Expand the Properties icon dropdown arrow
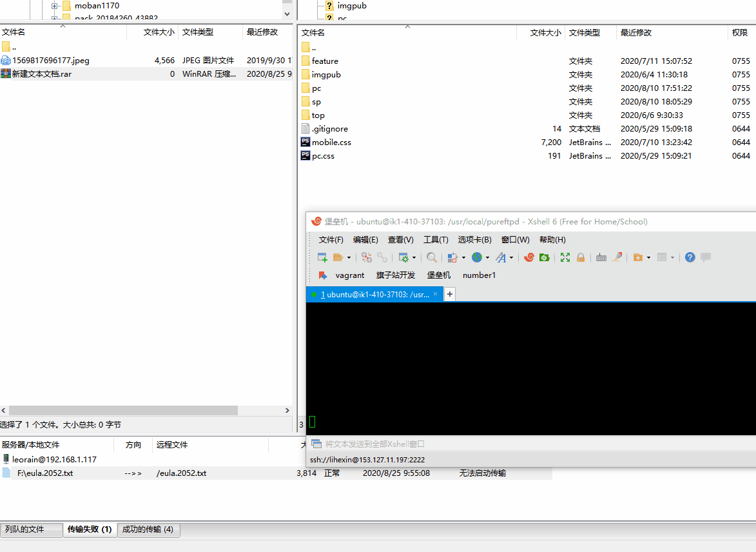Image resolution: width=756 pixels, height=552 pixels. 414,258
